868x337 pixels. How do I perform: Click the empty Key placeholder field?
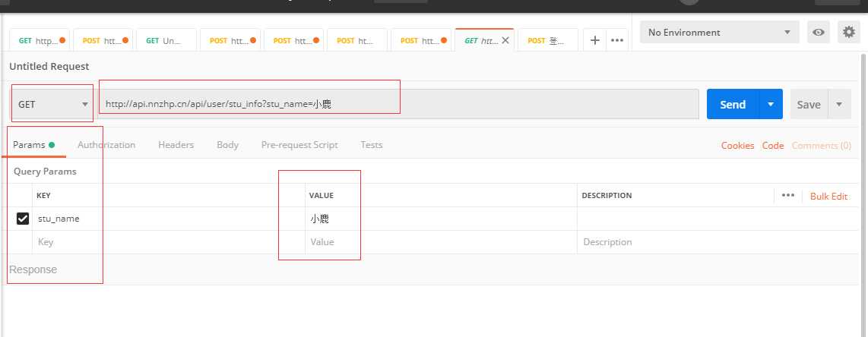168,242
